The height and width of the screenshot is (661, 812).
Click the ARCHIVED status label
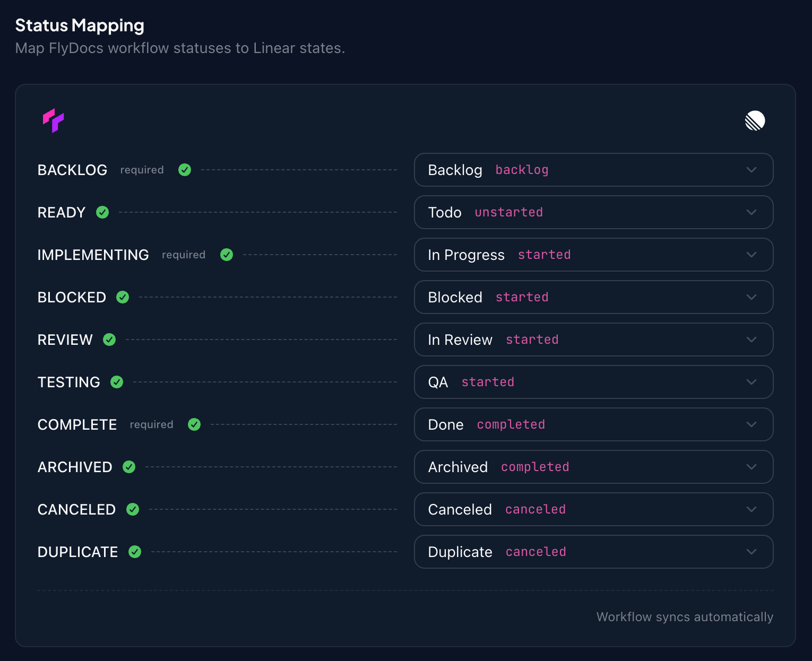pyautogui.click(x=75, y=467)
